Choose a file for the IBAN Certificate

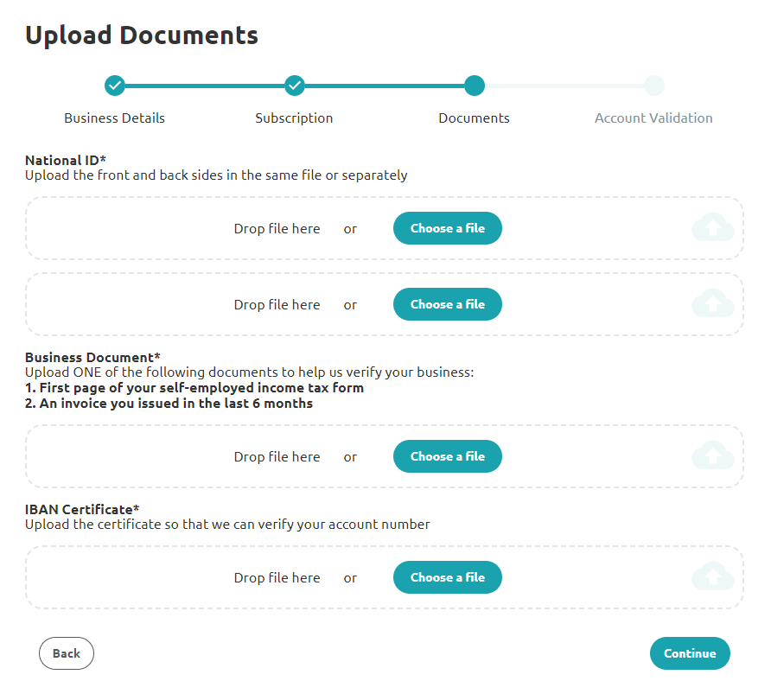[x=448, y=577]
